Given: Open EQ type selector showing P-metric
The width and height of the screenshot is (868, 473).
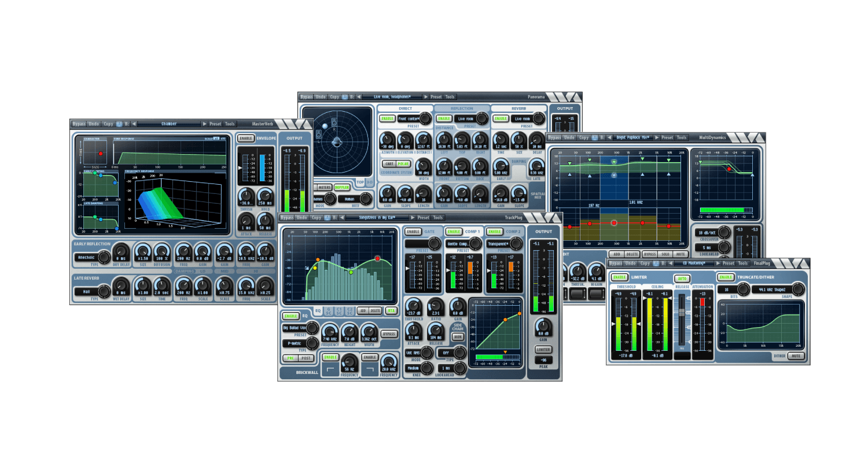Looking at the screenshot, I should tap(300, 343).
